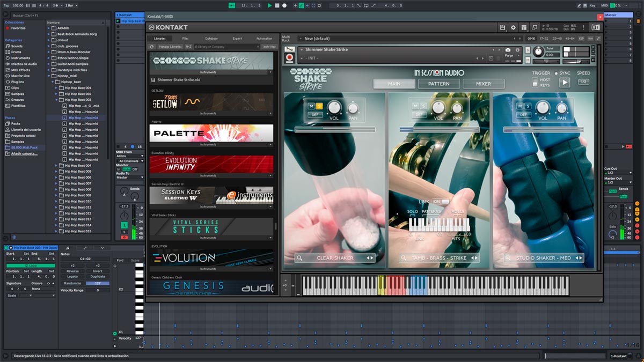Click the instrument snapshot camera icon

pyautogui.click(x=508, y=50)
